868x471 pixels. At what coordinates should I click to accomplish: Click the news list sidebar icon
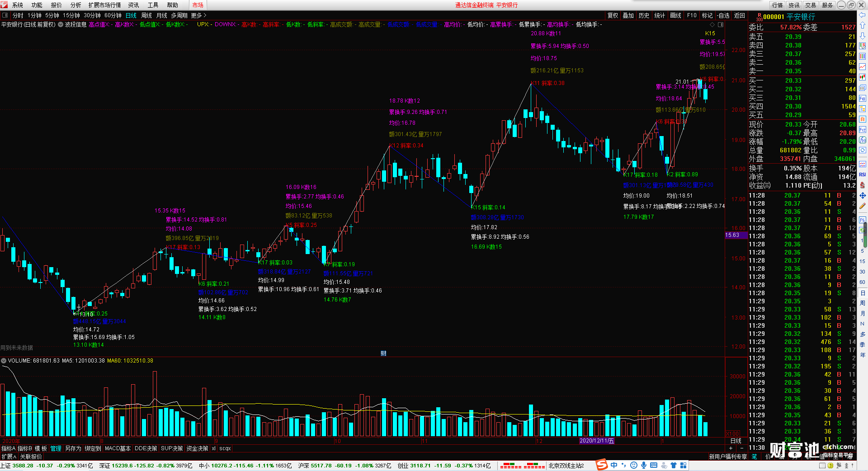pyautogui.click(x=863, y=88)
